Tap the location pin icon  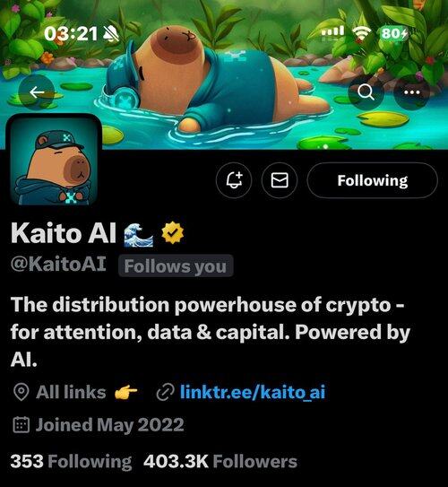22,392
